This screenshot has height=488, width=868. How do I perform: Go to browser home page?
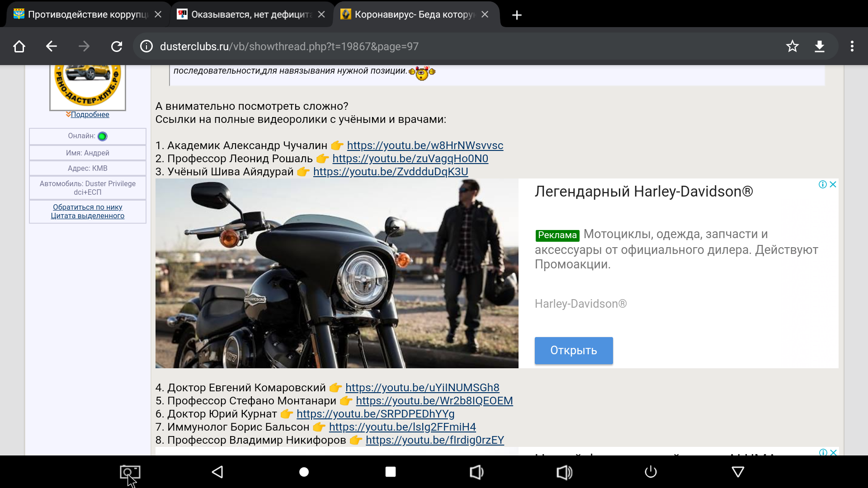[19, 46]
